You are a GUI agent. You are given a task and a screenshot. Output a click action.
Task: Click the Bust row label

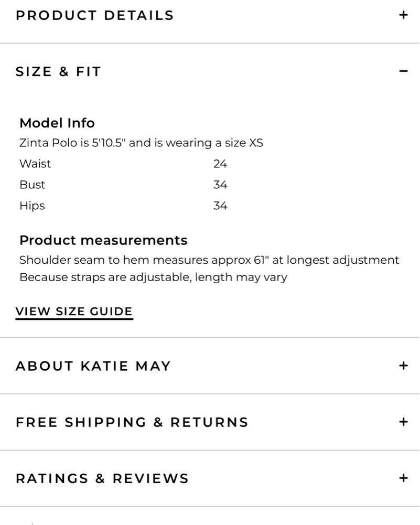coord(32,185)
